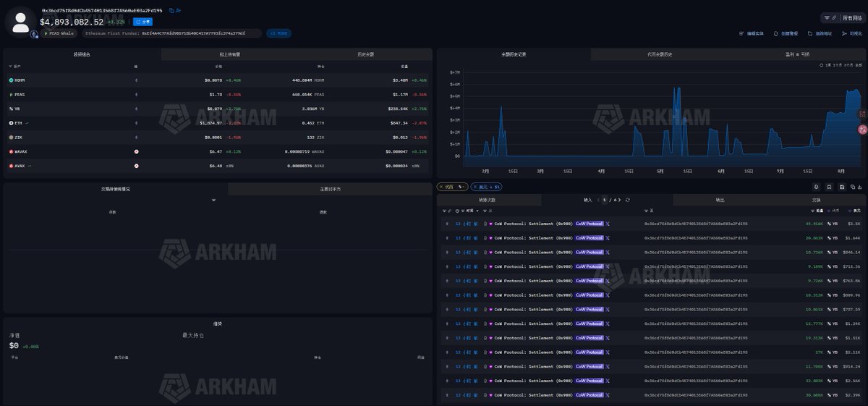The height and width of the screenshot is (406, 868).
Task: Open the transaction time link in the $2.39K row
Action: tap(466, 394)
